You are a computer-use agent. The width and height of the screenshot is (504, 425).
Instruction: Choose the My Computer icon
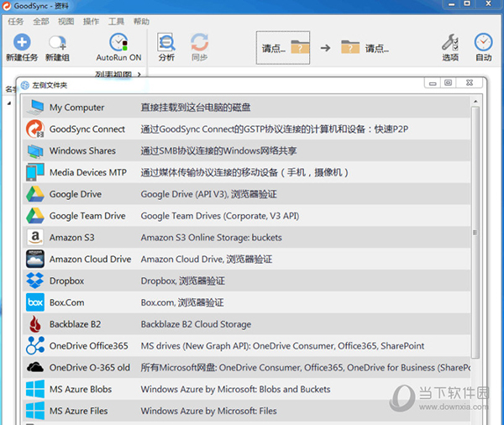pyautogui.click(x=35, y=107)
